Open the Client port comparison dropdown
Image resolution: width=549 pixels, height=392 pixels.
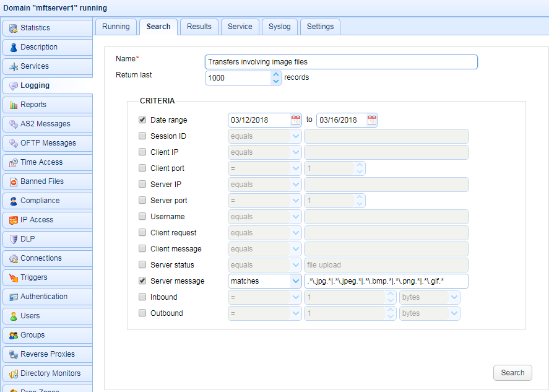coord(264,168)
